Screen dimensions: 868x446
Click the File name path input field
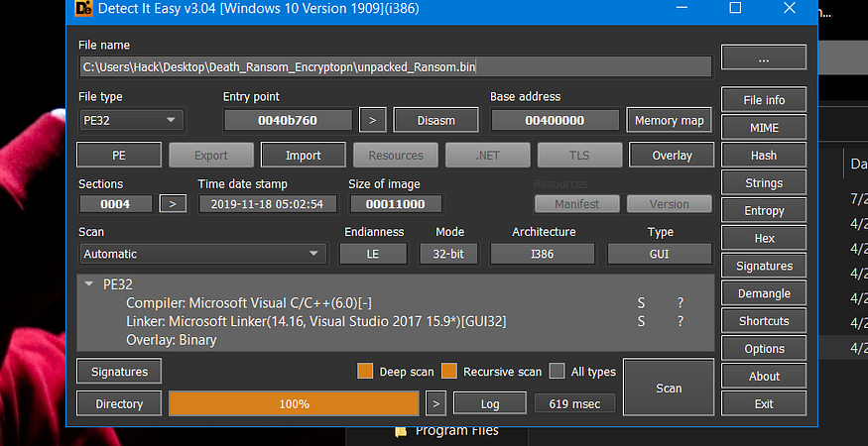(396, 67)
